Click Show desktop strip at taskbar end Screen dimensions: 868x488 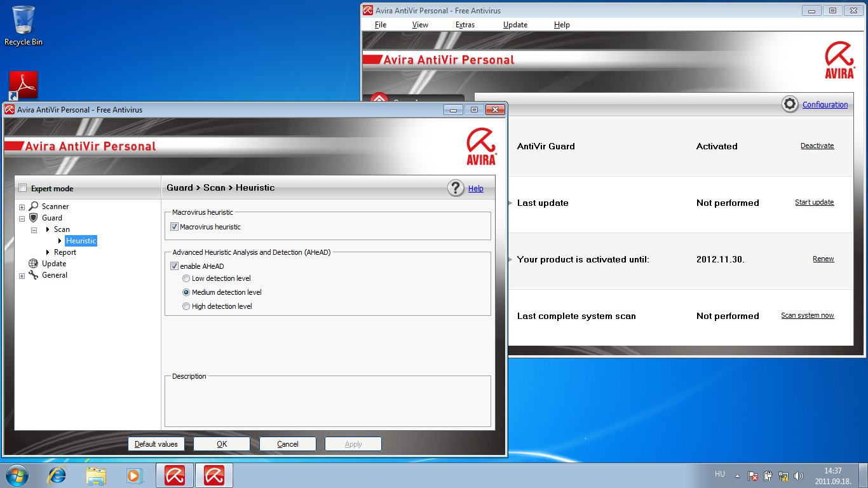(863, 475)
